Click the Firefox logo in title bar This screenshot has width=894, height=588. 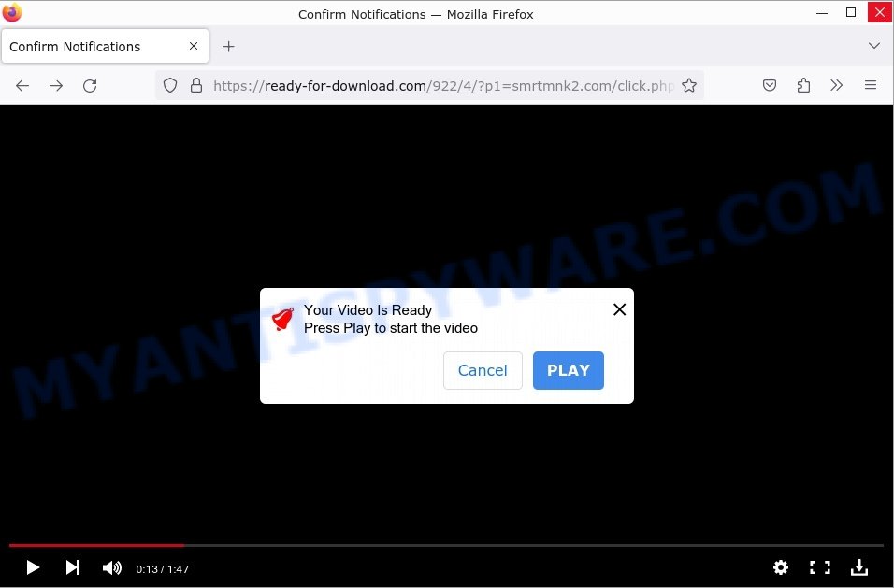(x=12, y=12)
